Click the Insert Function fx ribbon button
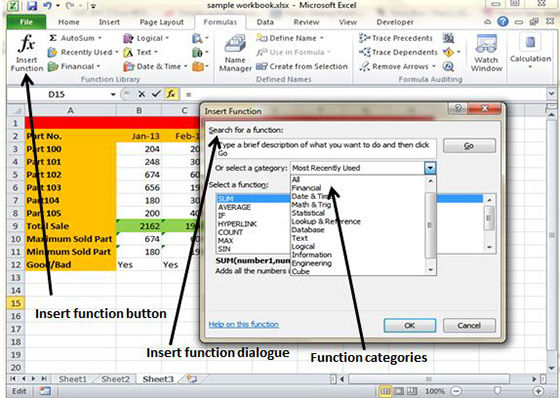The height and width of the screenshot is (398, 560). click(26, 53)
